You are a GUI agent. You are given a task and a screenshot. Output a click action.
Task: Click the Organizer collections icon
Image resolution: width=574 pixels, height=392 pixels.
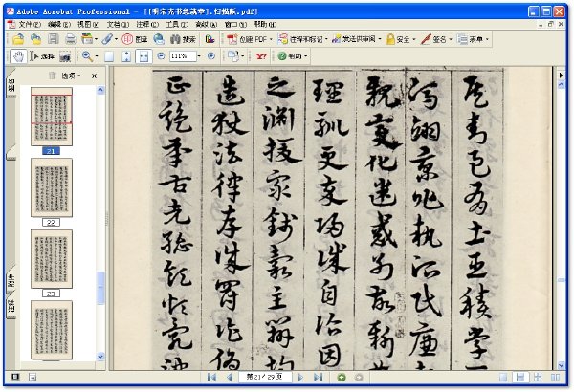[x=87, y=39]
